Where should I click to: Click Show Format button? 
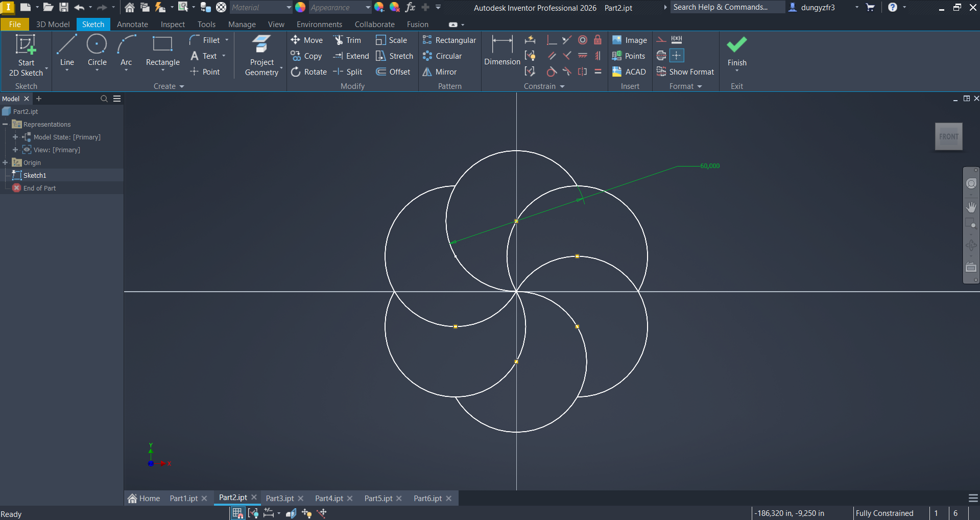point(685,72)
